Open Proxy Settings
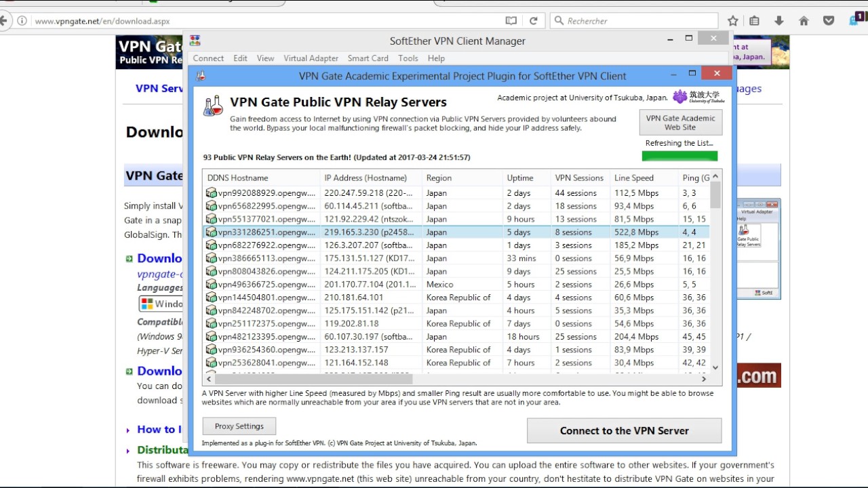 click(239, 426)
